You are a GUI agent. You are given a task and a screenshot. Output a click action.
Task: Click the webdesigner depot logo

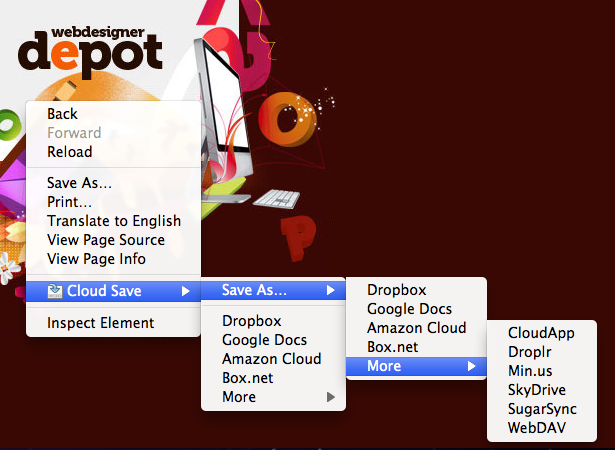(90, 51)
